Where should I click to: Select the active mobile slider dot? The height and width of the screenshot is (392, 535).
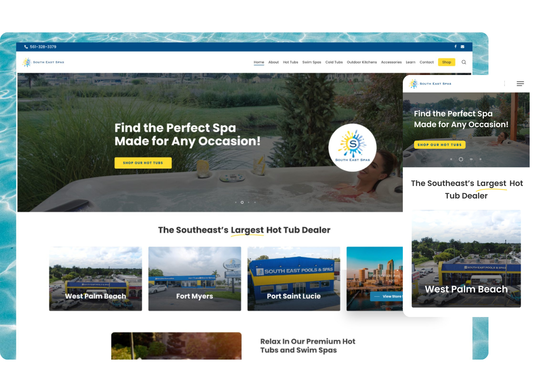[x=461, y=159]
